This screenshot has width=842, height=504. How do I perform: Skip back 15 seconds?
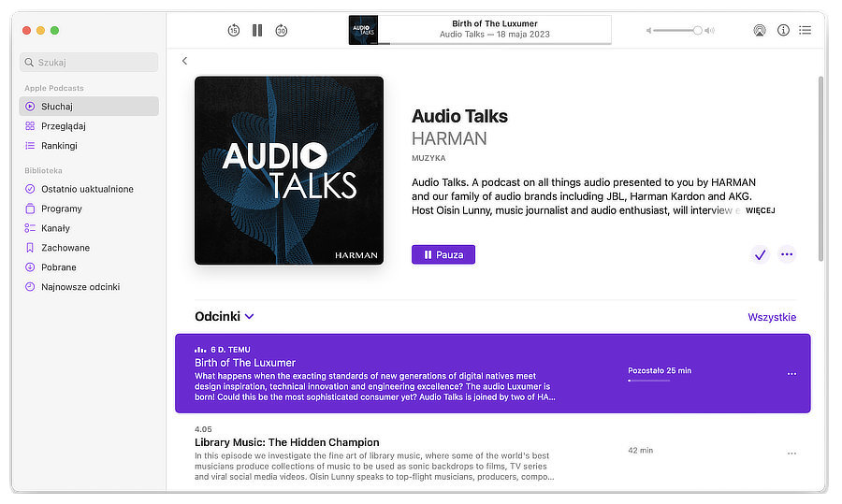point(233,31)
